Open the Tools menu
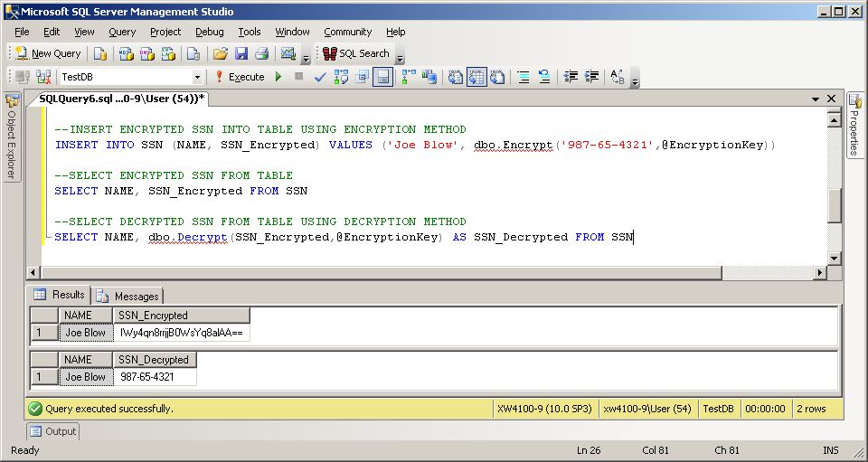This screenshot has height=462, width=868. [x=250, y=32]
